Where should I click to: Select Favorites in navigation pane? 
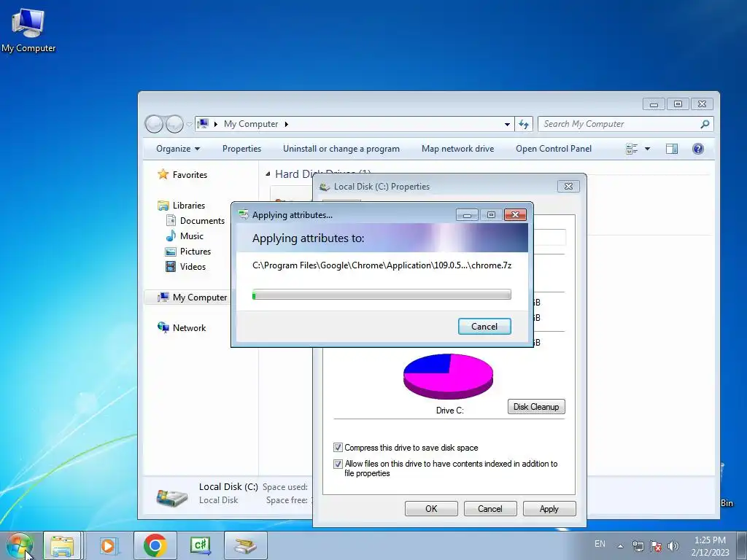183,175
